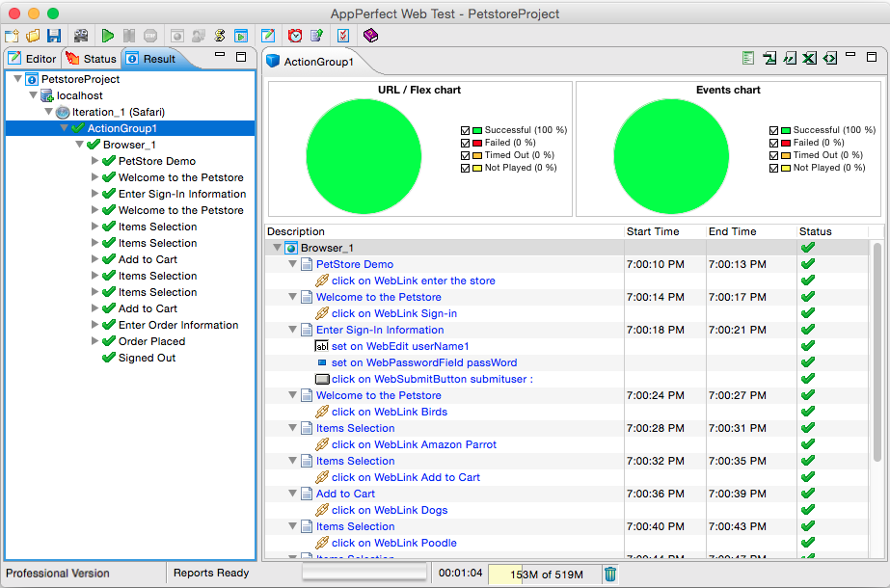Toggle Not Played checkbox in Events chart

(x=773, y=168)
